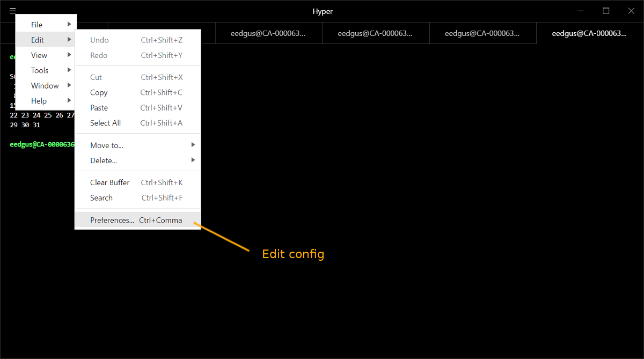Close the Hyper window
The width and height of the screenshot is (644, 359).
[631, 11]
